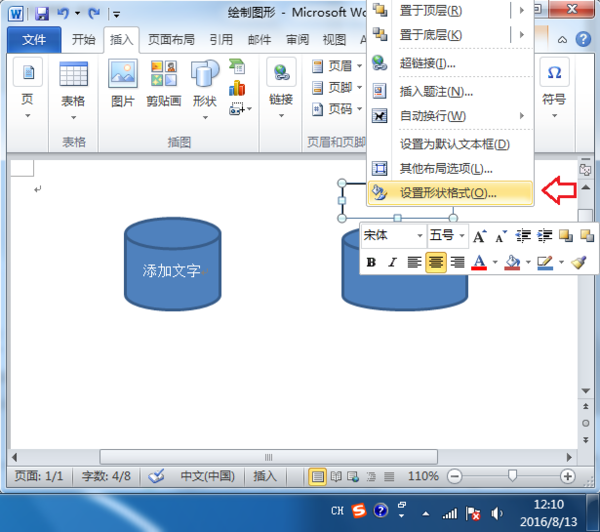Screen dimensions: 600x532
Task: Apply shape outline with pencil icon
Action: pyautogui.click(x=545, y=262)
